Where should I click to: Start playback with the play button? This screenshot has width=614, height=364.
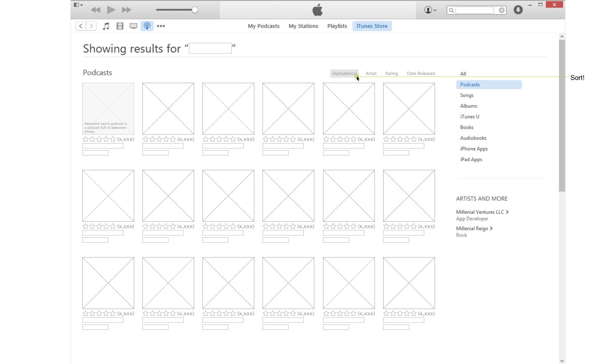(x=111, y=9)
